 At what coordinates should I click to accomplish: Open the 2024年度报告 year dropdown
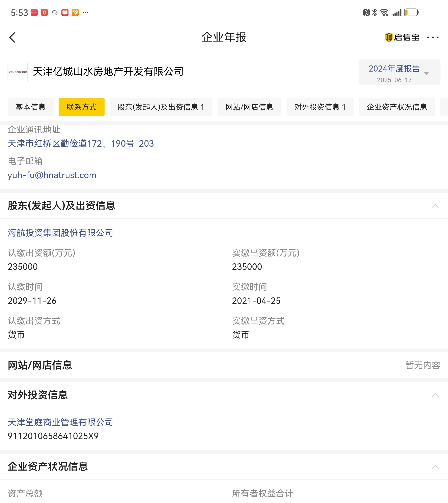399,72
